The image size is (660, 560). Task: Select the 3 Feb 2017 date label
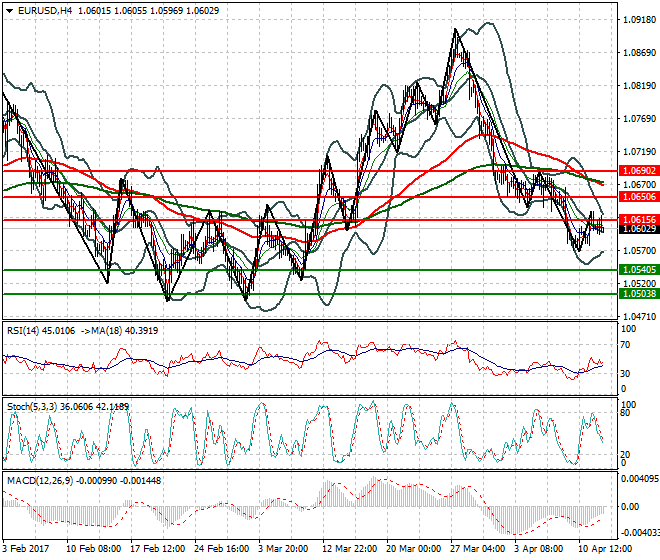pos(26,549)
